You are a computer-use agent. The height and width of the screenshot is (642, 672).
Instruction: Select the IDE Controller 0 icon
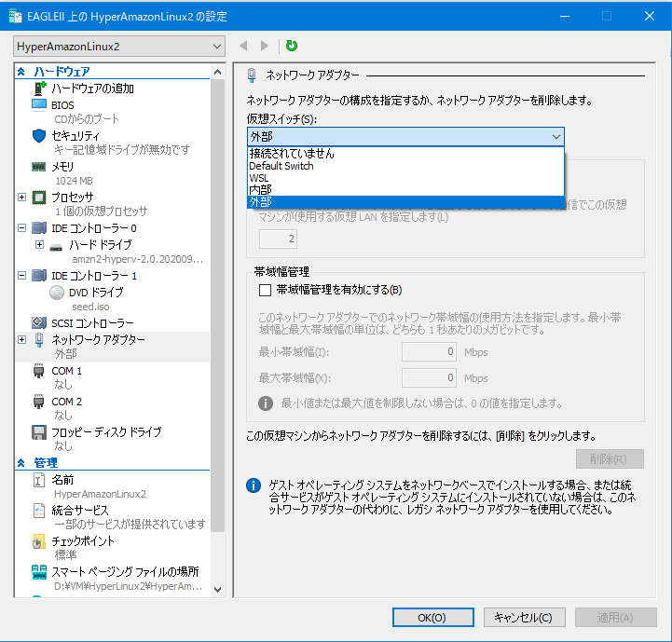pyautogui.click(x=39, y=228)
